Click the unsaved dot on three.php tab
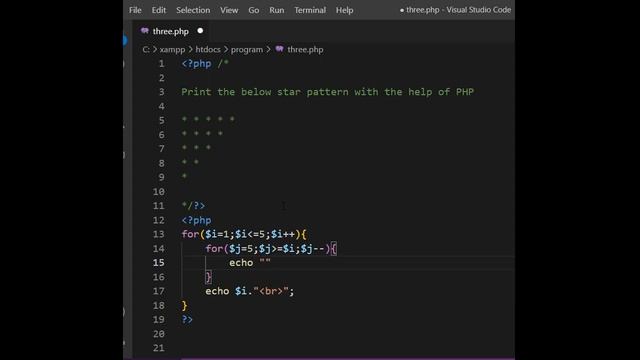 (x=200, y=31)
